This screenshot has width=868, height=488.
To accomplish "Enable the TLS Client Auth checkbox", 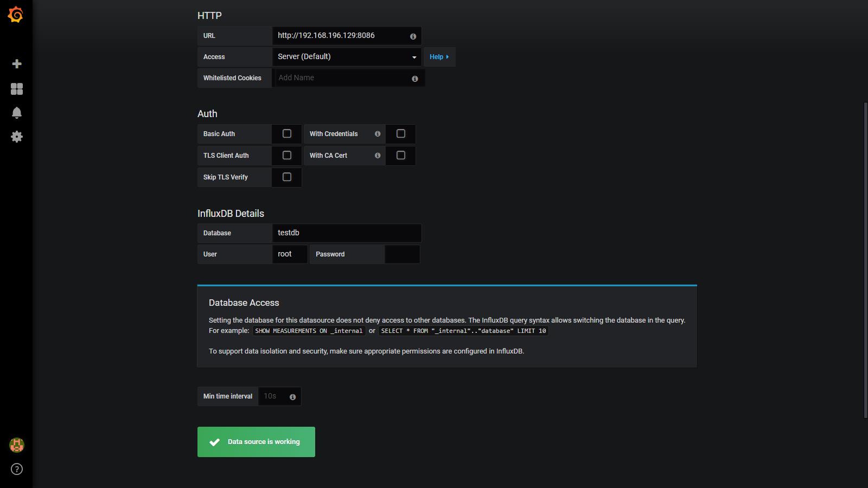I will pos(287,155).
